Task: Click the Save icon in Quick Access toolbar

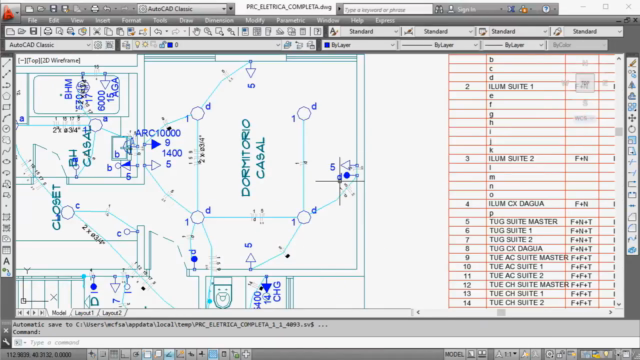Action: click(53, 9)
